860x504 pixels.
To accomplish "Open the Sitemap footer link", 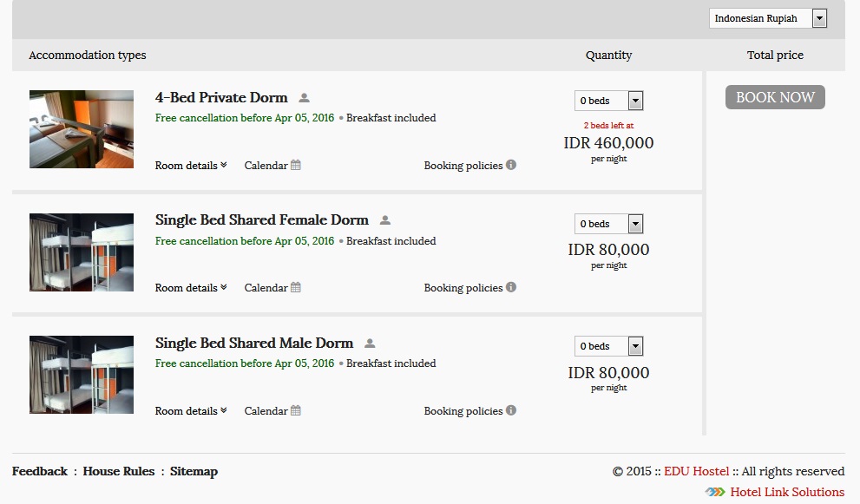I will click(x=194, y=471).
